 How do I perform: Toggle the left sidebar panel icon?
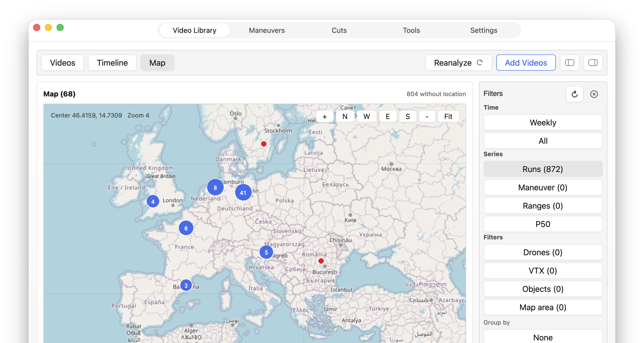click(569, 63)
